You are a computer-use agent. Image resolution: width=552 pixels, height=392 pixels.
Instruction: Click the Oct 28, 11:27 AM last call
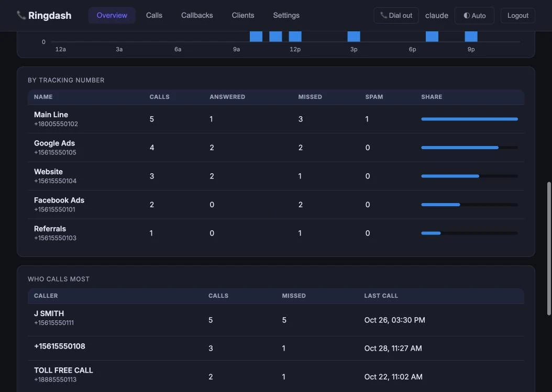(x=393, y=348)
